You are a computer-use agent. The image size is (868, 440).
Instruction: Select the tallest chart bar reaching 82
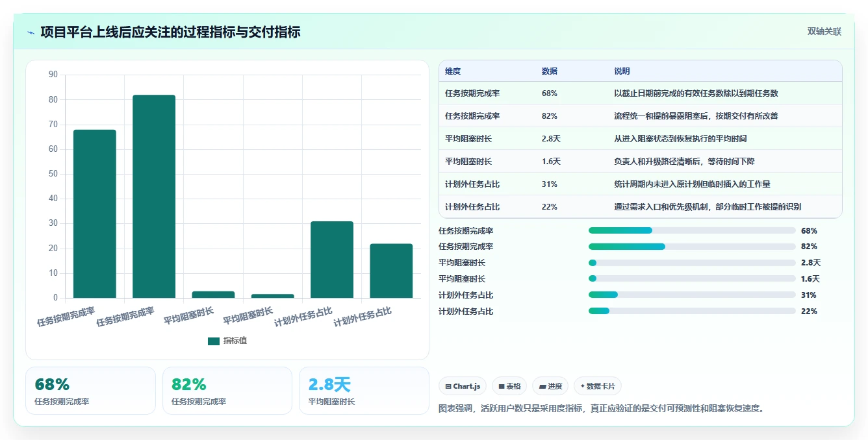coord(154,197)
